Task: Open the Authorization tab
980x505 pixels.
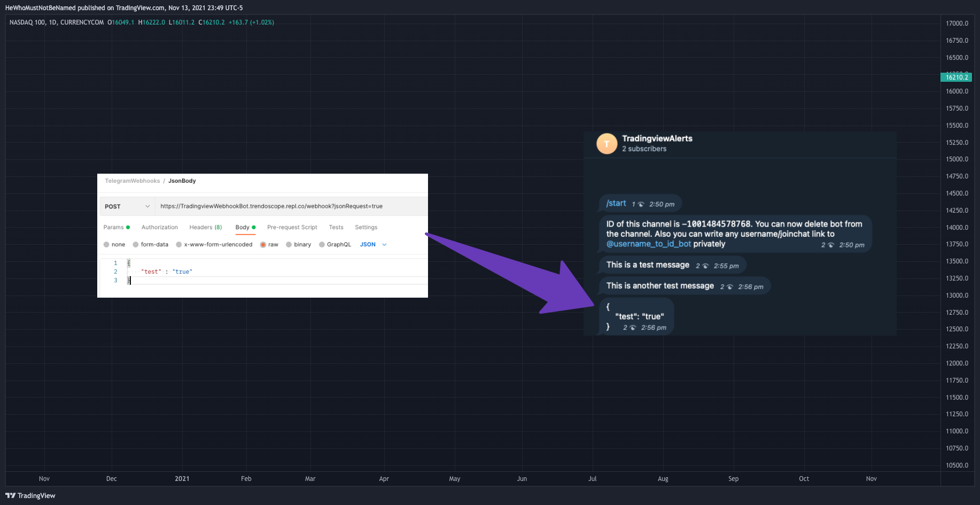Action: pyautogui.click(x=160, y=228)
